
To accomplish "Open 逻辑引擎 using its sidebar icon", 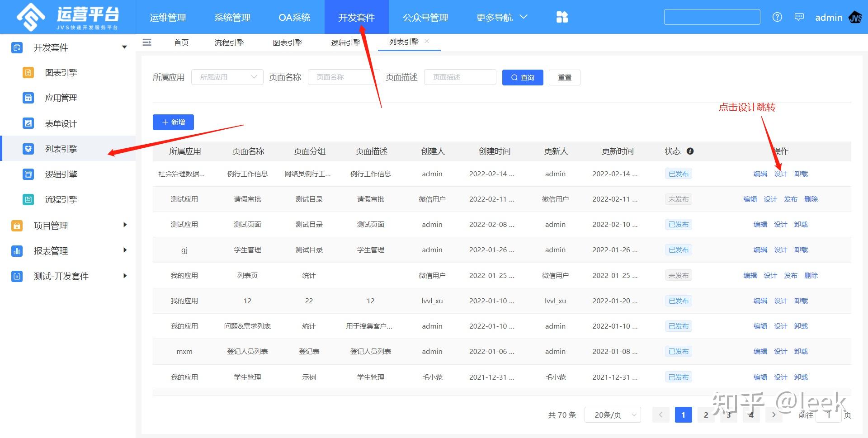I will pyautogui.click(x=28, y=174).
